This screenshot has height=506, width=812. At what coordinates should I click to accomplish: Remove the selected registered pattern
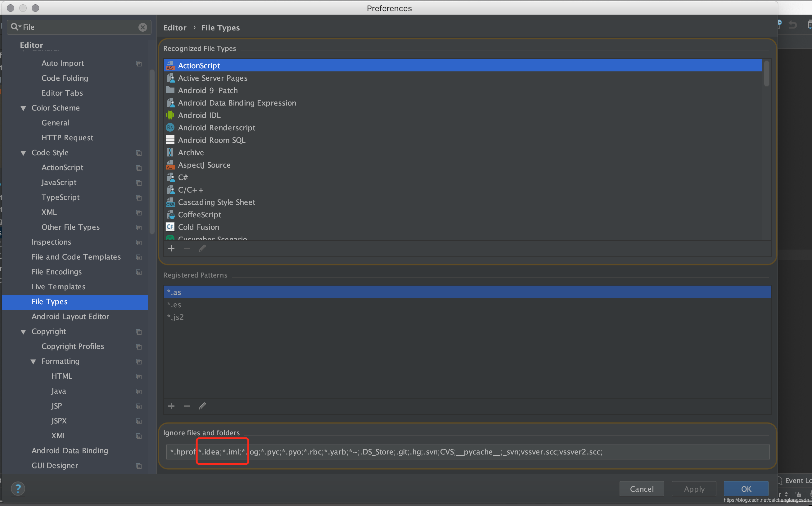187,406
